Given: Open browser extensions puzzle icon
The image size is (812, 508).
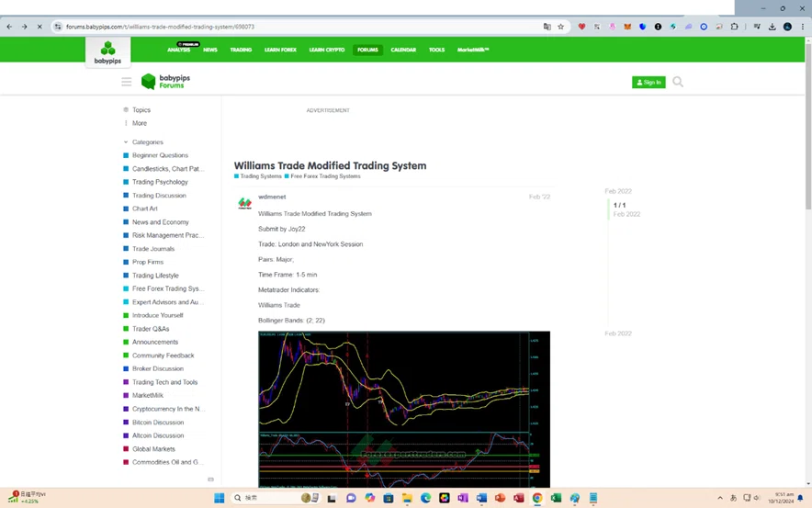Looking at the screenshot, I should (734, 27).
